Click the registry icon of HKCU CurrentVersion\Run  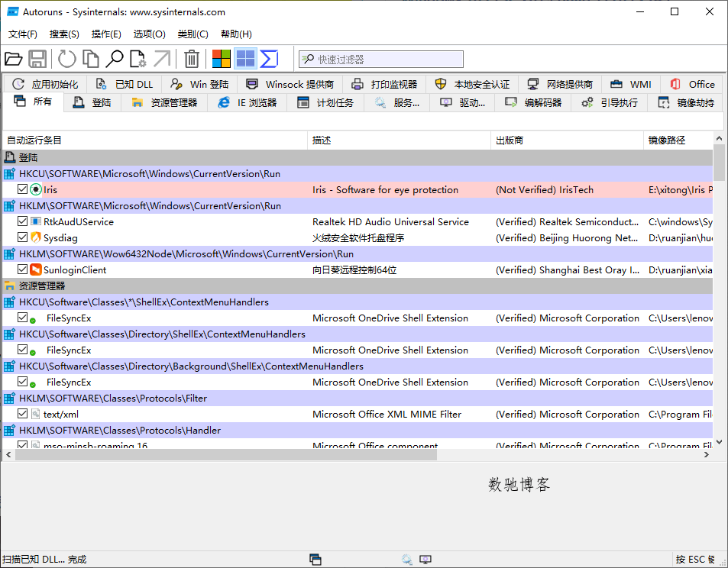pyautogui.click(x=9, y=174)
